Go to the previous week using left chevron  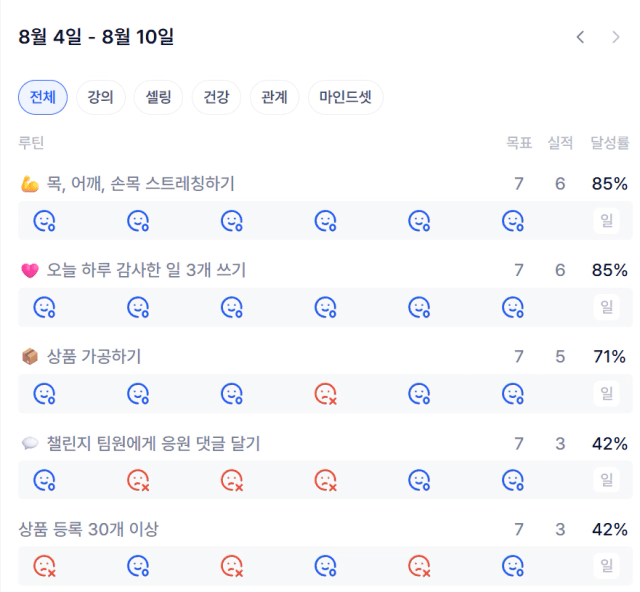pos(580,37)
